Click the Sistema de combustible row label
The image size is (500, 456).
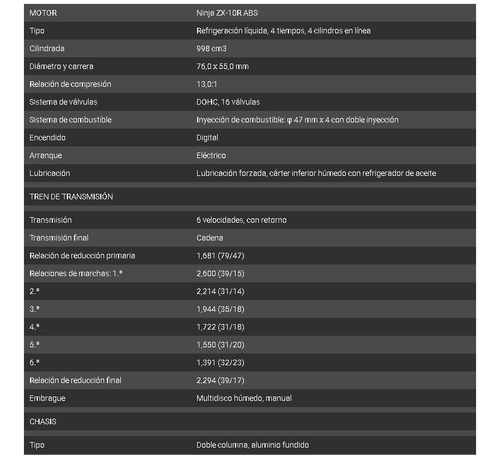tap(70, 120)
